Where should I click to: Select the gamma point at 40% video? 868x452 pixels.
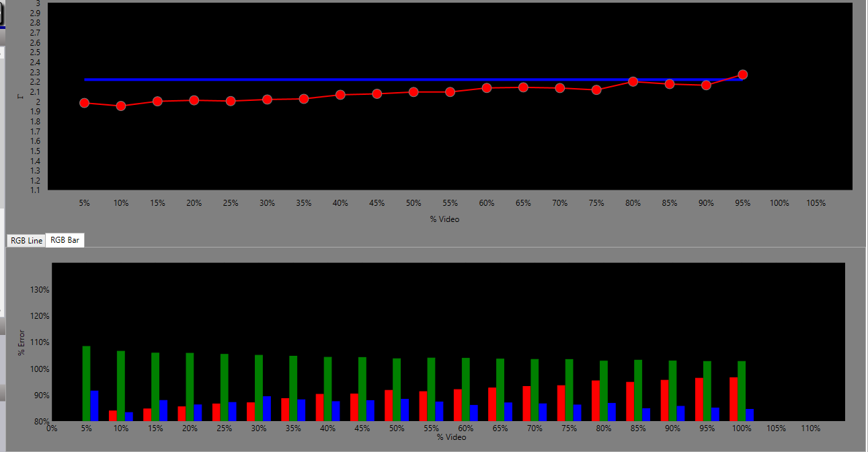340,95
